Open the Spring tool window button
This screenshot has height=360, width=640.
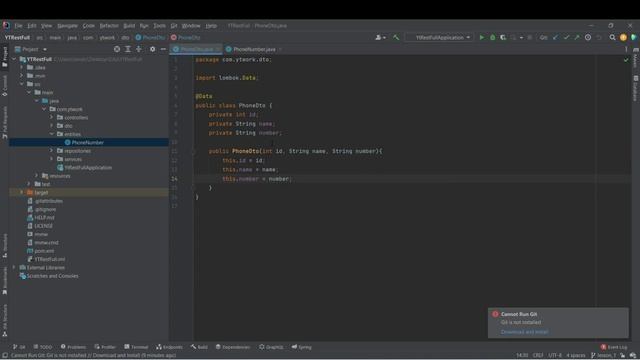pos(302,347)
